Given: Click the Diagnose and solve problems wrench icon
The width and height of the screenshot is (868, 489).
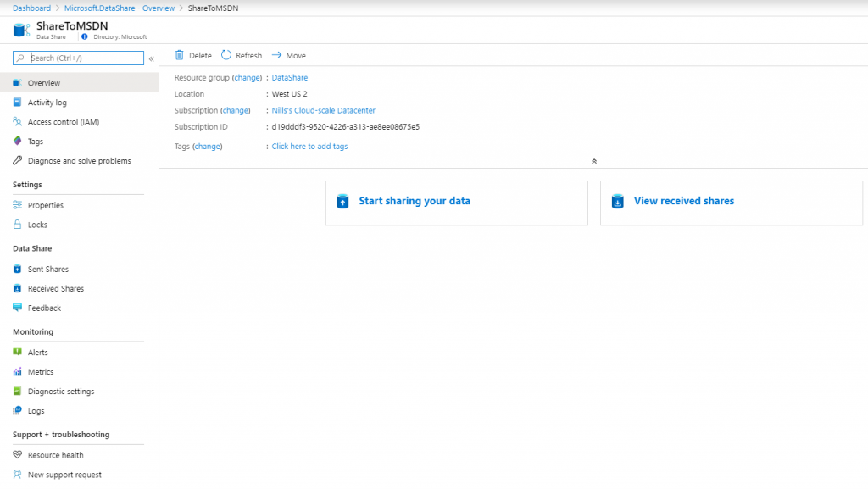Looking at the screenshot, I should click(x=17, y=160).
